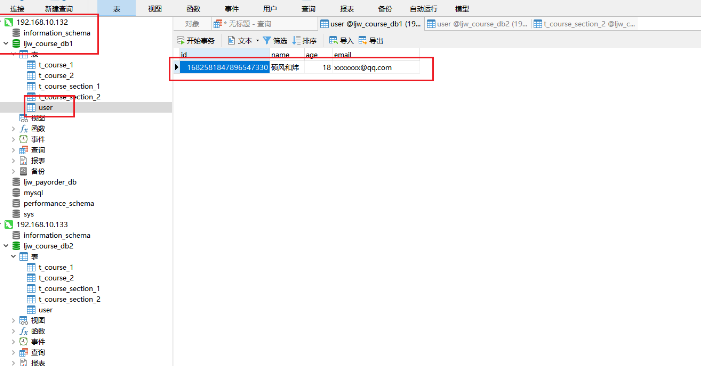Click the user table icon under ljw_course_db2
The height and width of the screenshot is (366, 701).
(31, 310)
